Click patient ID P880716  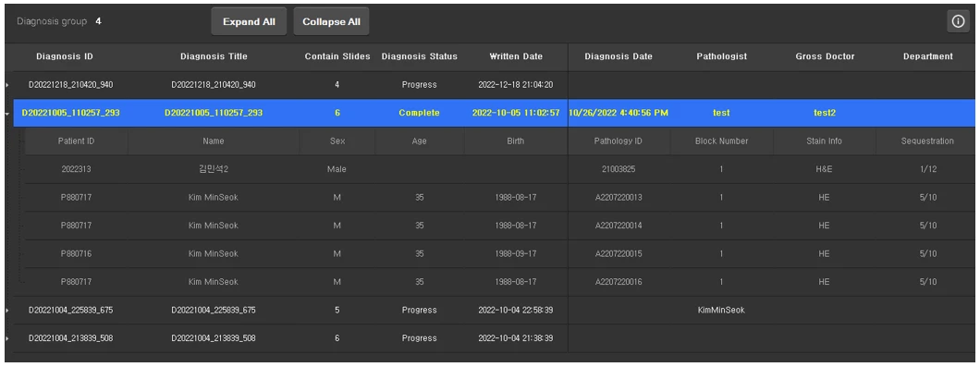76,254
